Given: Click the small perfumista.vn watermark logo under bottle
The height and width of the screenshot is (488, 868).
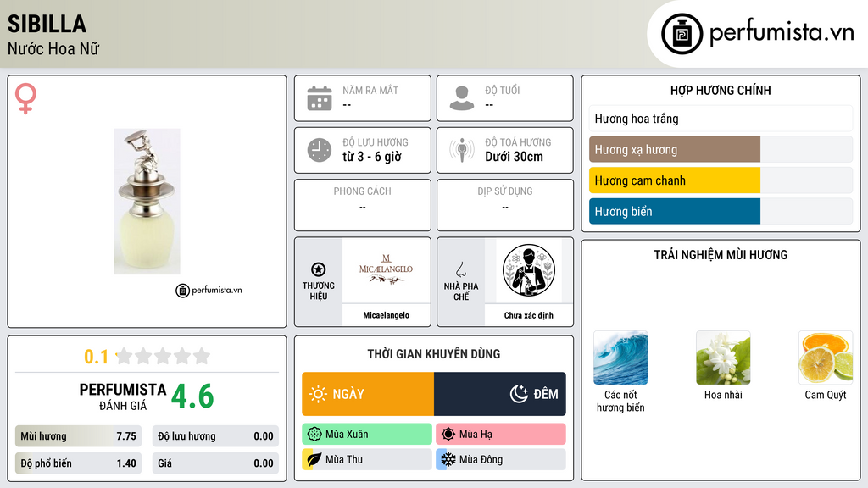Looking at the screenshot, I should coord(209,290).
